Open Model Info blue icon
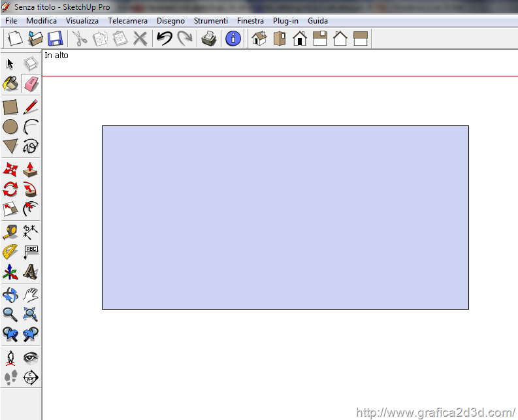 click(233, 39)
